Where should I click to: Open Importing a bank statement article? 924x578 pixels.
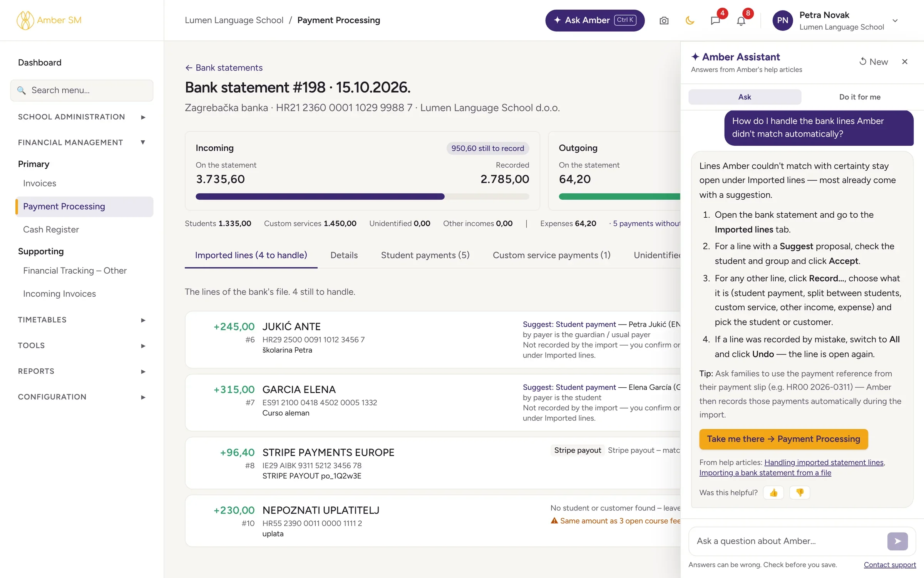point(765,473)
